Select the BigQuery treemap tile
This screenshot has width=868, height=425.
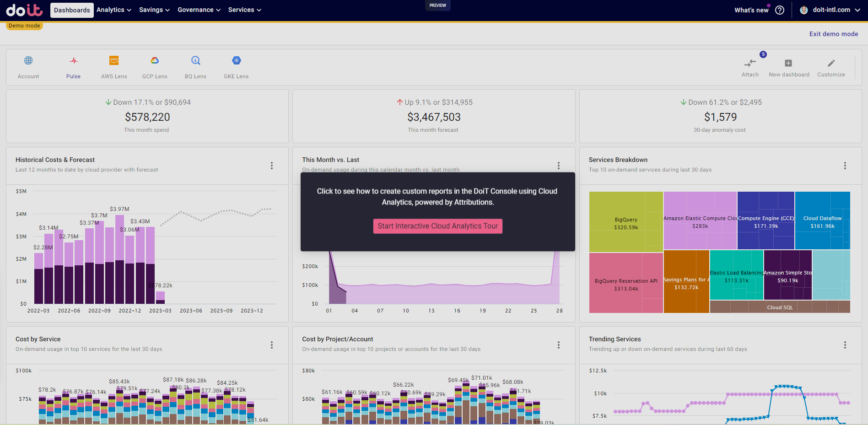tap(626, 222)
